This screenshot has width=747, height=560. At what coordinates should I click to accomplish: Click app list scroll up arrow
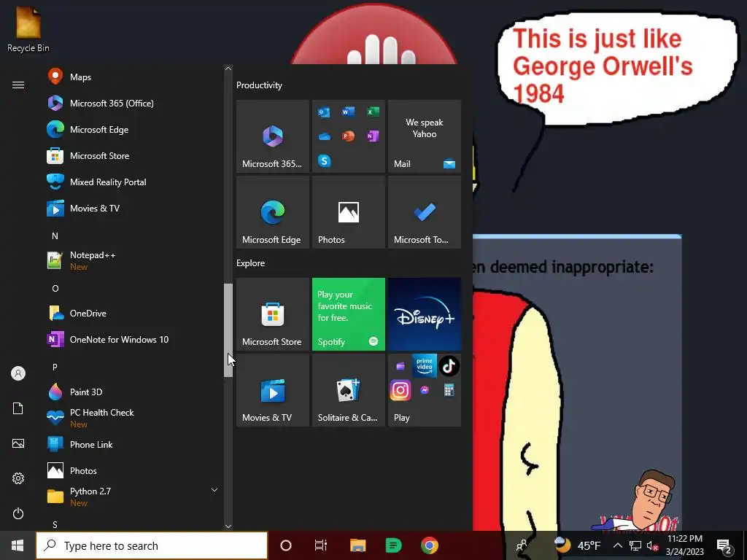click(x=228, y=69)
